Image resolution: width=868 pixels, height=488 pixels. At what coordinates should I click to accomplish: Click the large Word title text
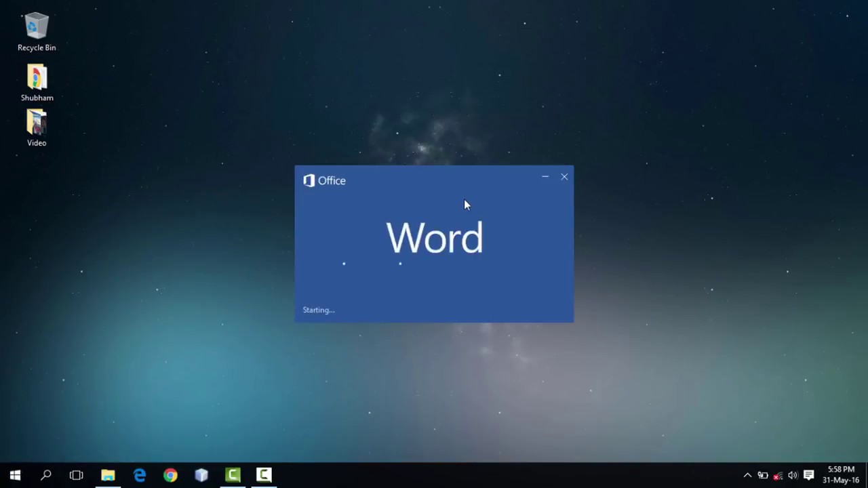click(x=435, y=237)
